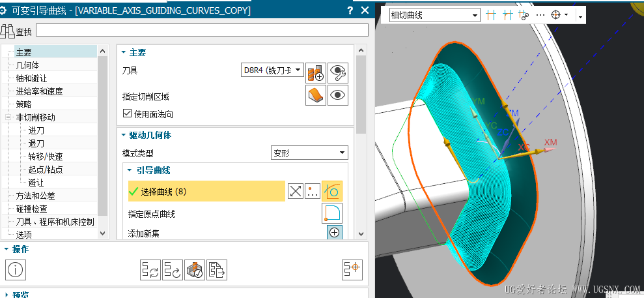
Task: Select 进刀 tree item
Action: point(36,130)
